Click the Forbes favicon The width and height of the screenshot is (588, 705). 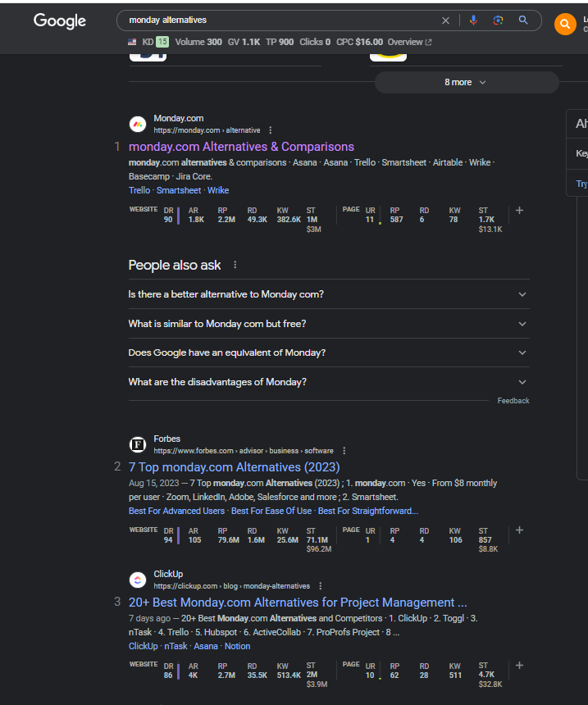[138, 444]
